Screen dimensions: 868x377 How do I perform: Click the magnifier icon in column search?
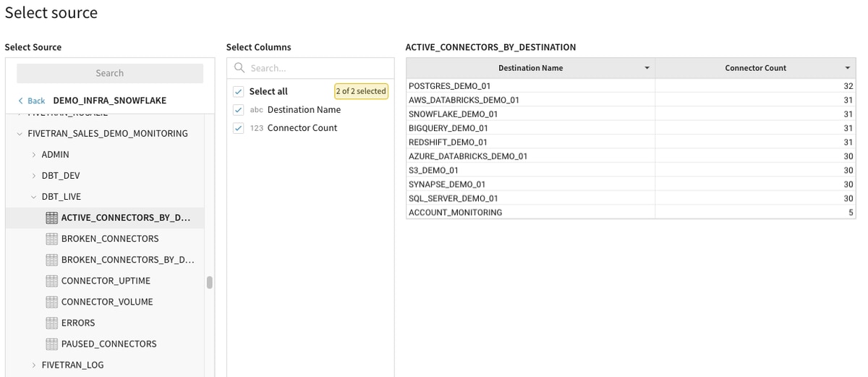click(239, 68)
